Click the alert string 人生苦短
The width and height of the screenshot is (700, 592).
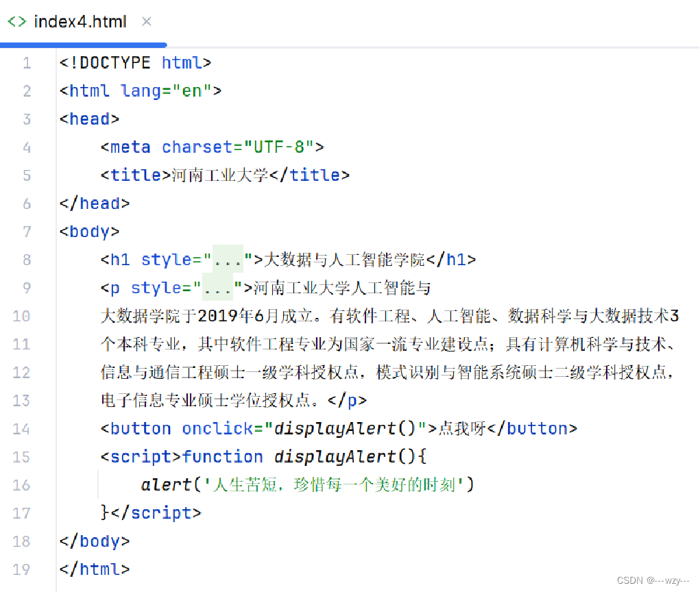[333, 485]
